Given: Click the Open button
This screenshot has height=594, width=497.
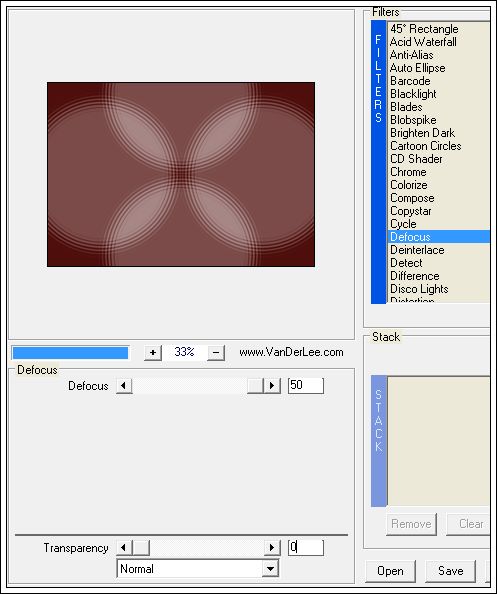Looking at the screenshot, I should point(390,571).
